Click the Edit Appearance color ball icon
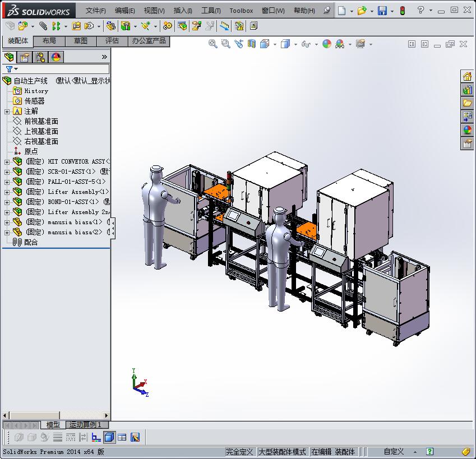476x459 pixels. pos(327,44)
